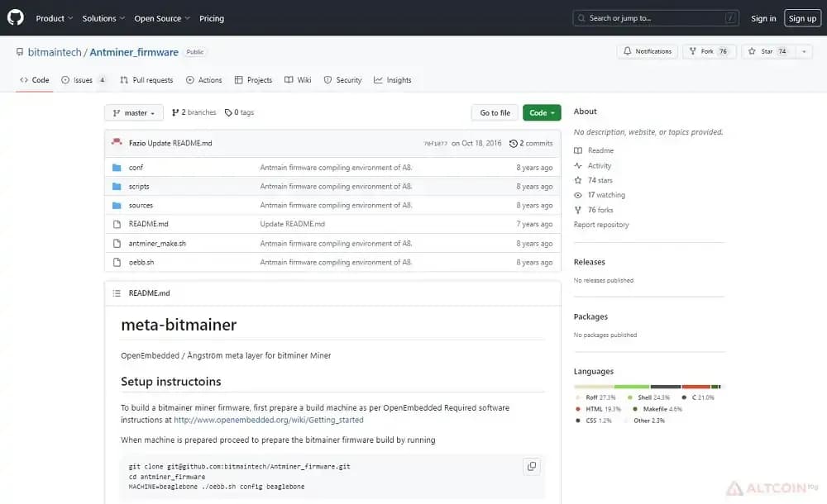Open the openembedded.org Getting_started link
Viewport: 827px width, 504px height.
(269, 421)
